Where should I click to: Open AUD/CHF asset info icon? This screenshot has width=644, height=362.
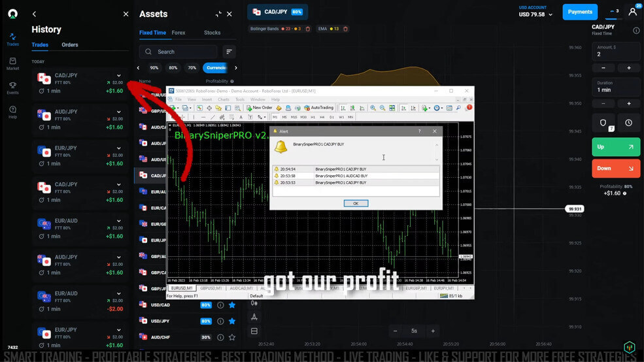coord(220,337)
